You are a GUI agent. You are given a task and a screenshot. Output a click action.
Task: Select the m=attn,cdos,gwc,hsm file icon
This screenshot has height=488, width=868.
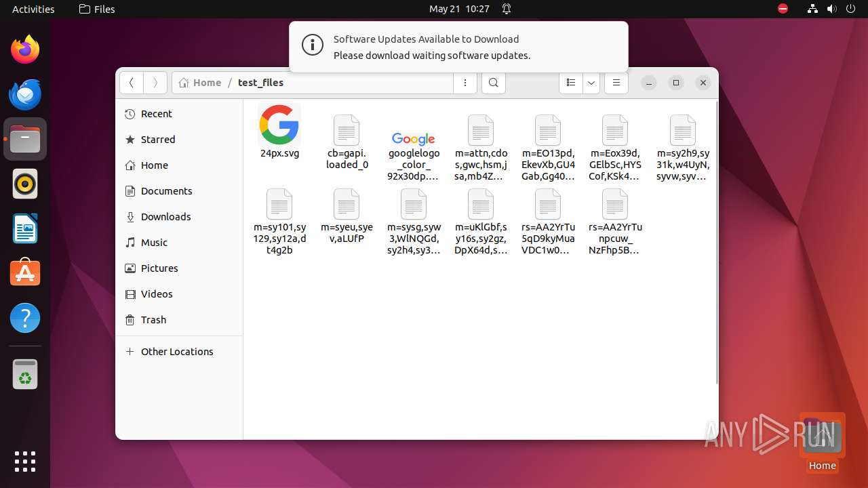pos(481,130)
